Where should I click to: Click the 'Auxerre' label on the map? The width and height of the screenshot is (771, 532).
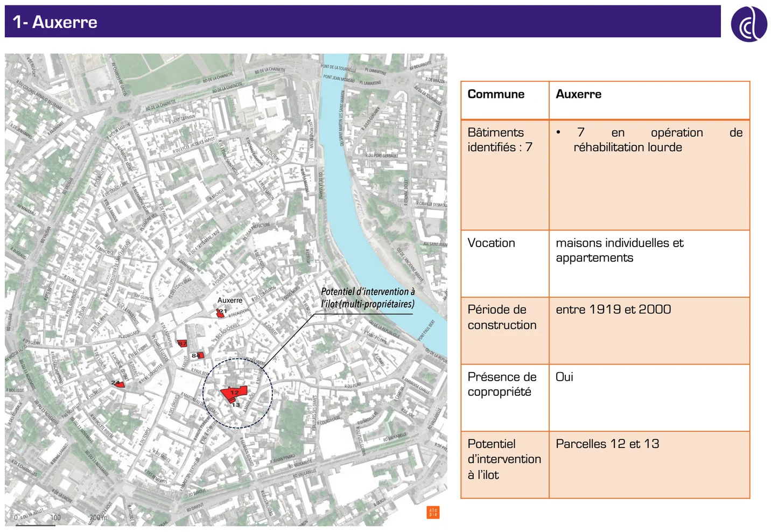click(230, 300)
